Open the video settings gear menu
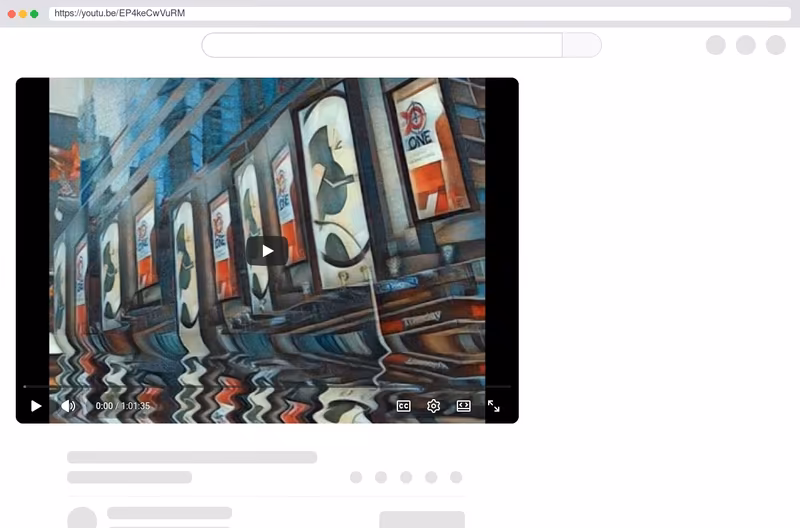 point(433,406)
